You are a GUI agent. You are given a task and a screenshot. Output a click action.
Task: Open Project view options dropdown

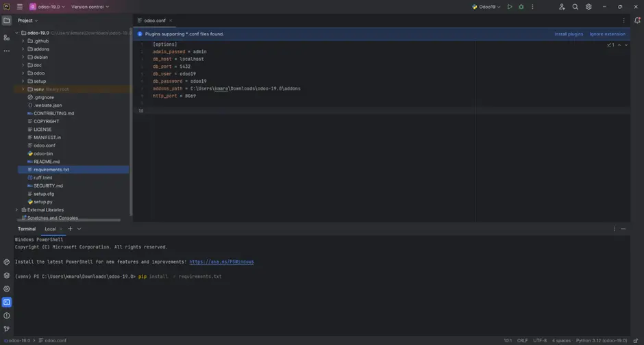click(x=27, y=21)
